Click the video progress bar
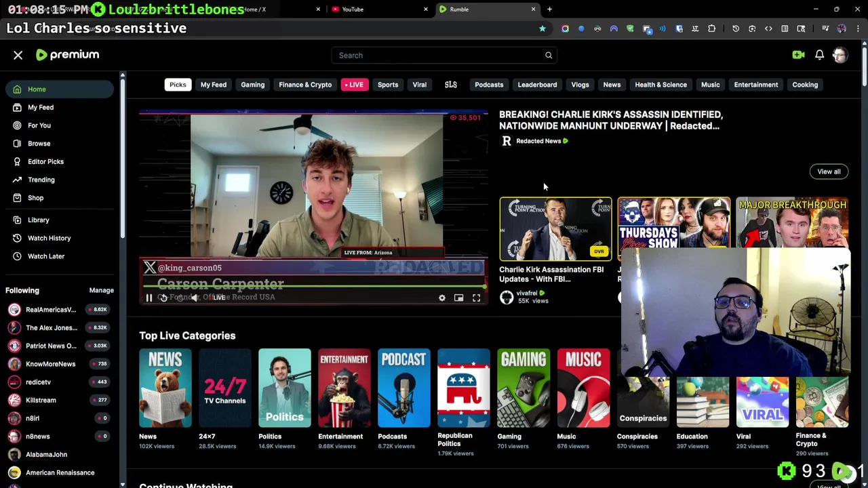 [x=313, y=287]
